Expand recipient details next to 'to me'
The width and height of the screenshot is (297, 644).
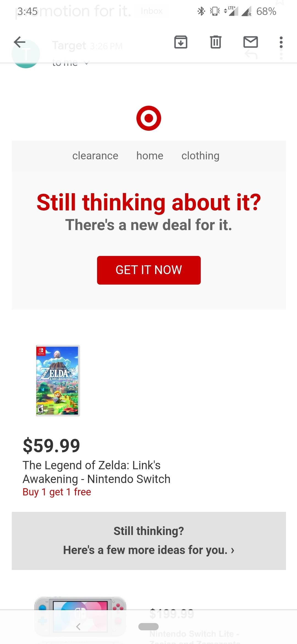pos(86,63)
